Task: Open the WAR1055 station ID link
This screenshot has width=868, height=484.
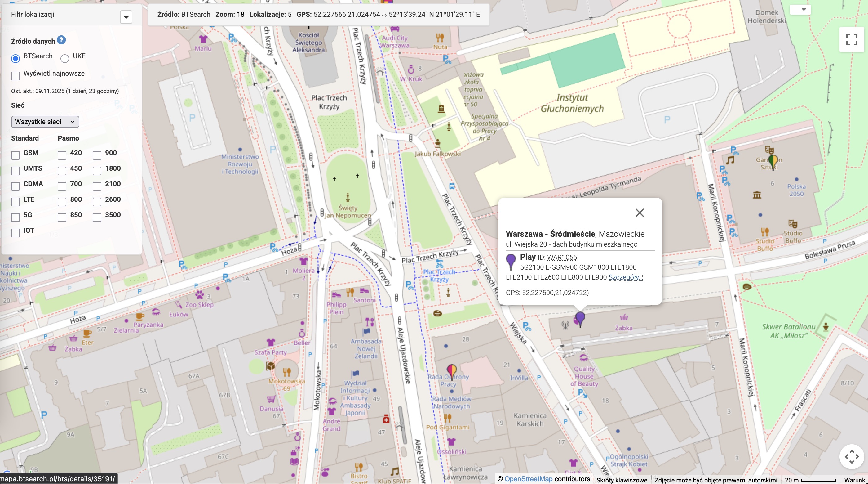Action: click(x=562, y=257)
